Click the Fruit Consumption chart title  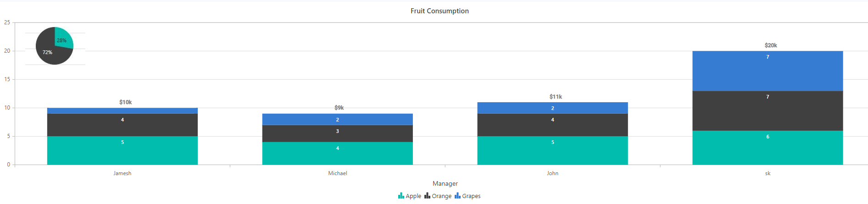pyautogui.click(x=440, y=11)
